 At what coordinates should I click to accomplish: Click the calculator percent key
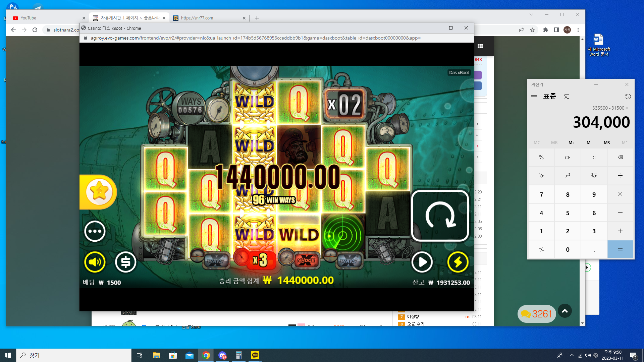pyautogui.click(x=541, y=158)
